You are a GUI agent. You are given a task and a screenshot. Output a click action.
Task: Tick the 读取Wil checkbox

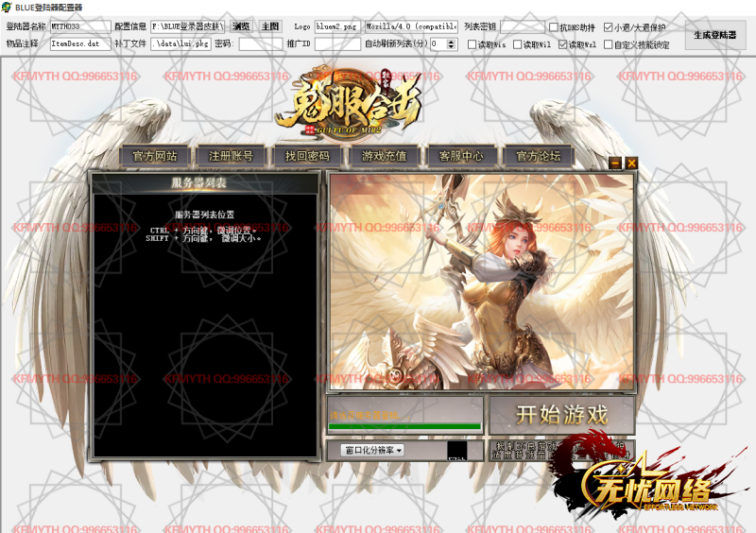click(x=517, y=44)
